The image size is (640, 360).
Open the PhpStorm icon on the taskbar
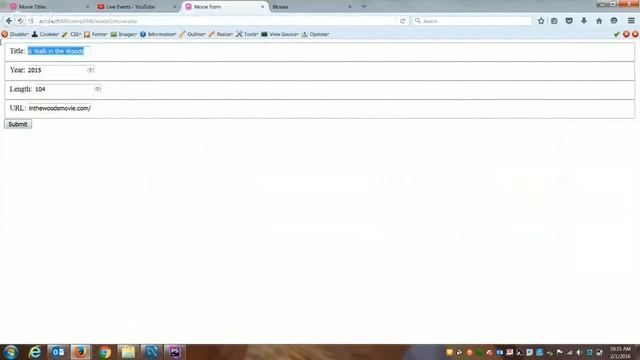[x=175, y=352]
